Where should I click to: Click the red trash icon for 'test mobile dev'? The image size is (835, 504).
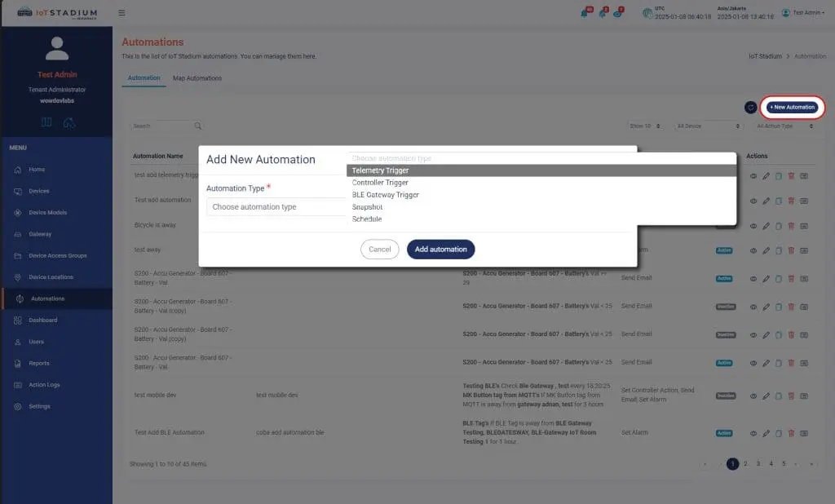(791, 396)
